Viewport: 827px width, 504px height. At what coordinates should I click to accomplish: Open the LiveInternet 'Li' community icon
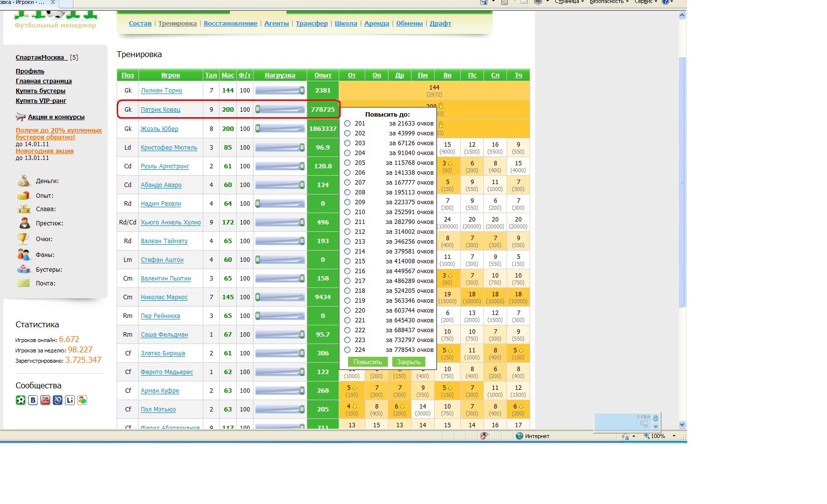coord(70,400)
